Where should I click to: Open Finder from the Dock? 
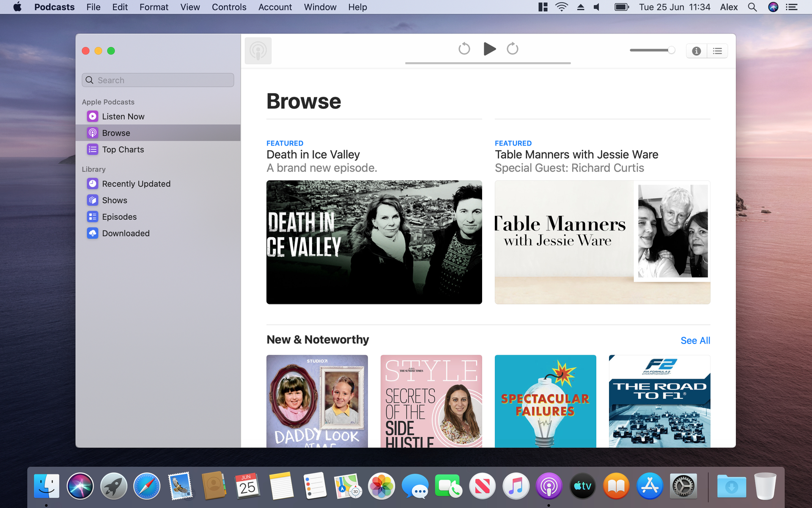(47, 486)
